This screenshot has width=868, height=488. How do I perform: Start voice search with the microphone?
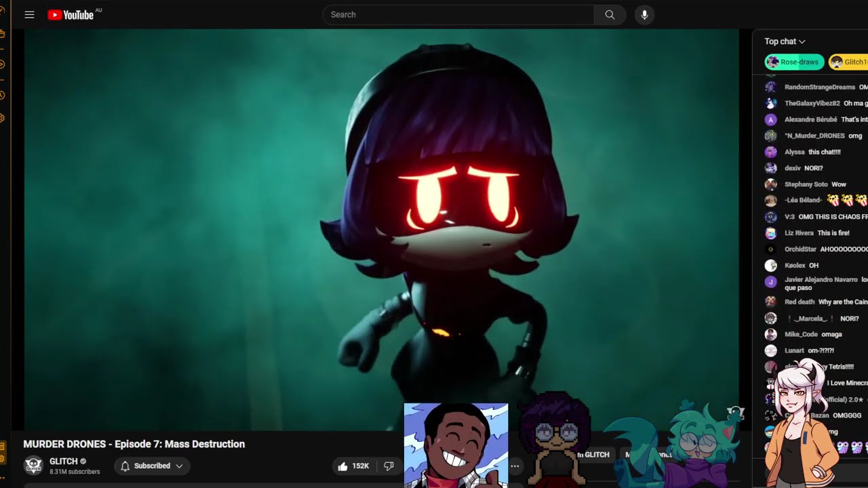(x=644, y=15)
